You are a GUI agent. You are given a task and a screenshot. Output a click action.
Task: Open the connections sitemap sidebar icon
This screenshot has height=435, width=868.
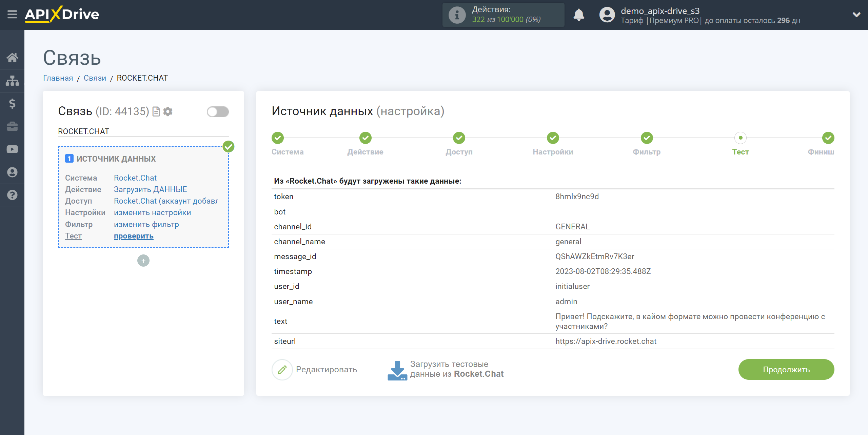(12, 81)
